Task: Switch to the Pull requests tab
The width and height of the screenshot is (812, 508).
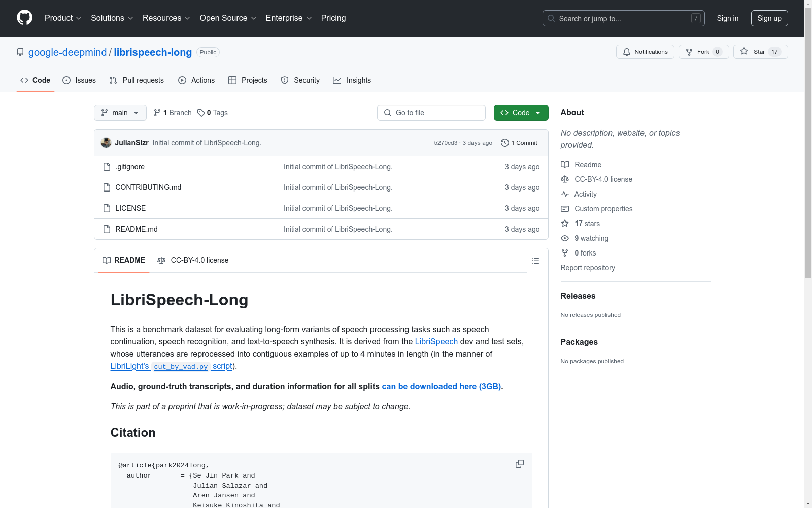Action: (x=137, y=80)
